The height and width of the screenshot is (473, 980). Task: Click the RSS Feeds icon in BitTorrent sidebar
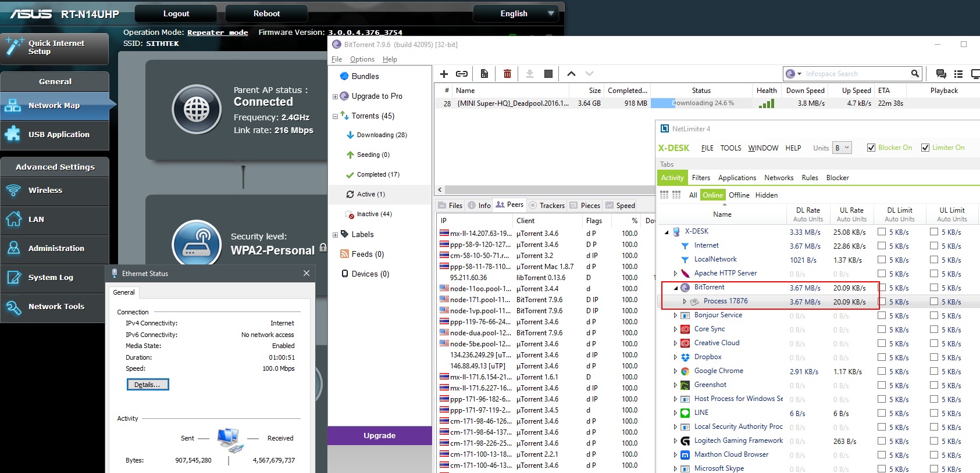click(x=344, y=254)
